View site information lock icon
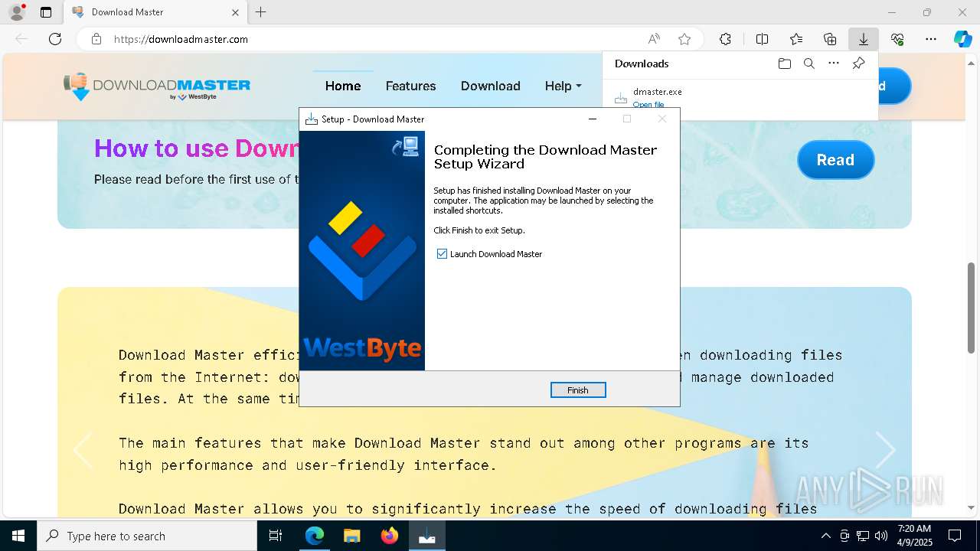Image resolution: width=980 pixels, height=551 pixels. 96,39
